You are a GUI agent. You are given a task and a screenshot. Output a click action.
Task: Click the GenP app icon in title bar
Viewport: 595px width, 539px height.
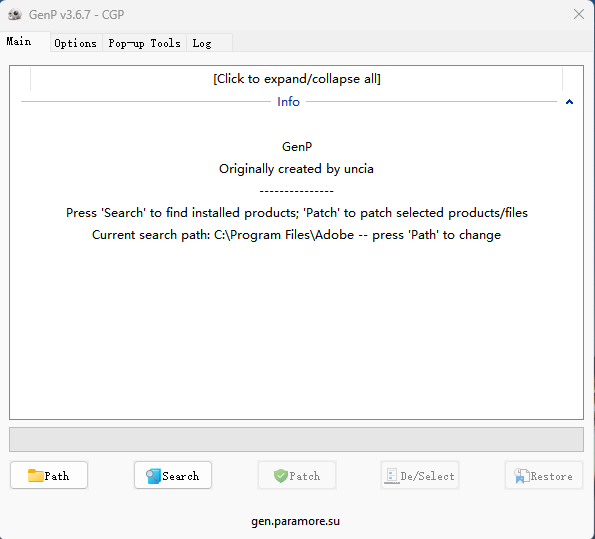tap(15, 15)
